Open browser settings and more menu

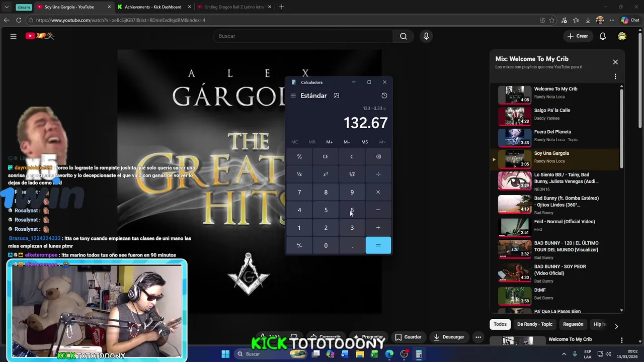[612, 20]
